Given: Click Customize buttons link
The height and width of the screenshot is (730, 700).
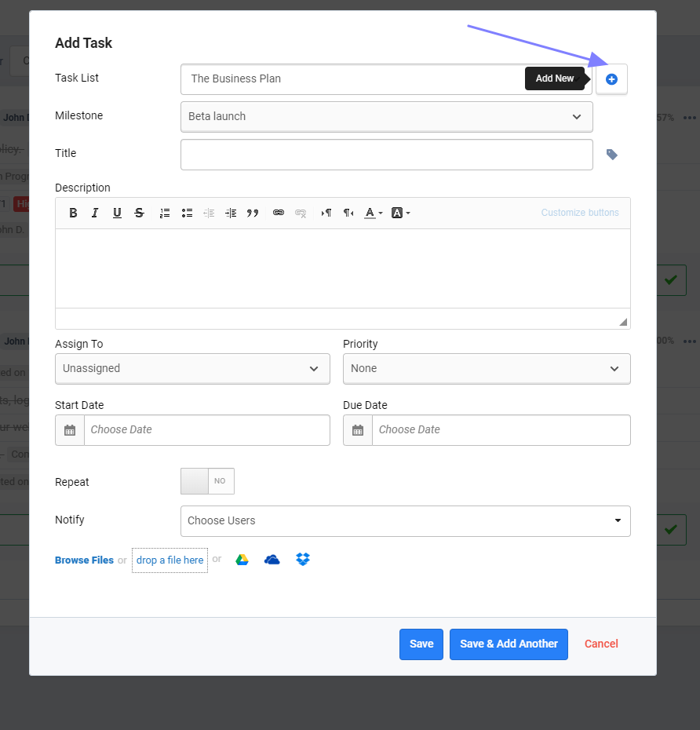Looking at the screenshot, I should (580, 213).
